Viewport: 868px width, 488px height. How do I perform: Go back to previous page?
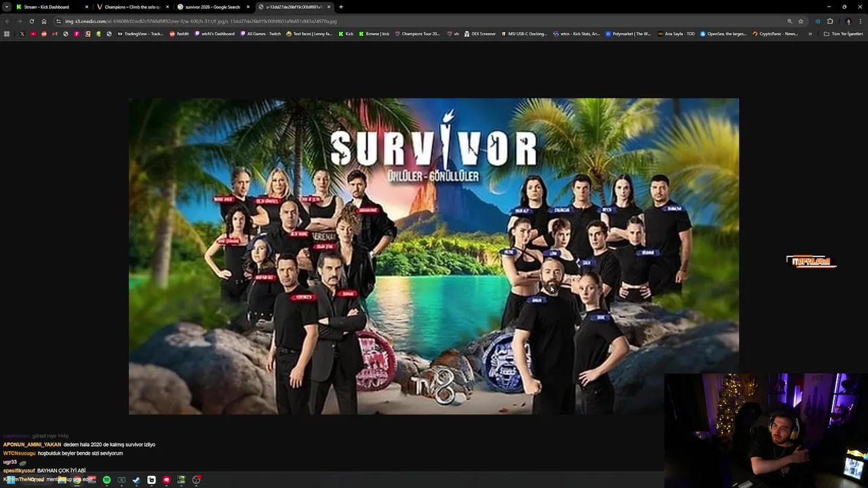tap(7, 21)
